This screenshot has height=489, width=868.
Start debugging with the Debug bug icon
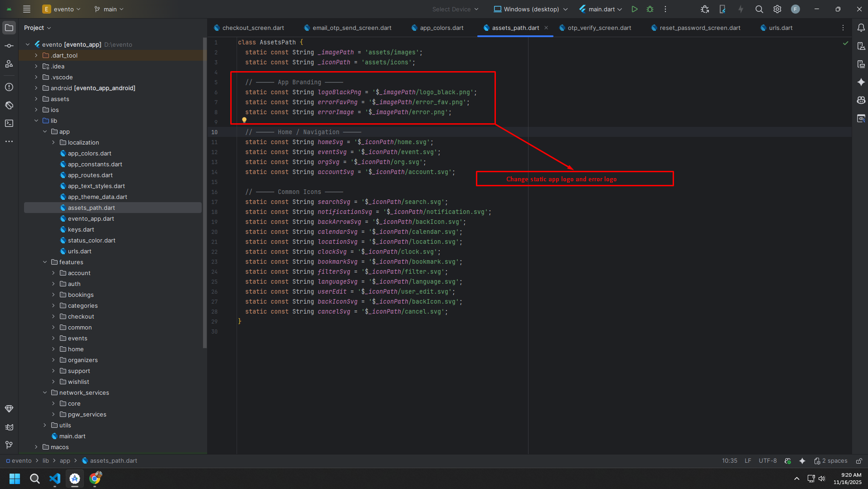[x=650, y=9]
